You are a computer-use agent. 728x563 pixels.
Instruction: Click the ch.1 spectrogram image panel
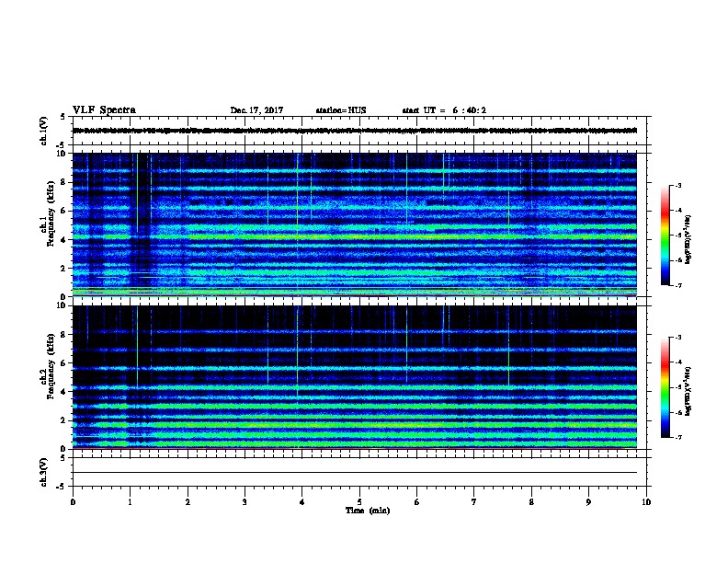(355, 224)
